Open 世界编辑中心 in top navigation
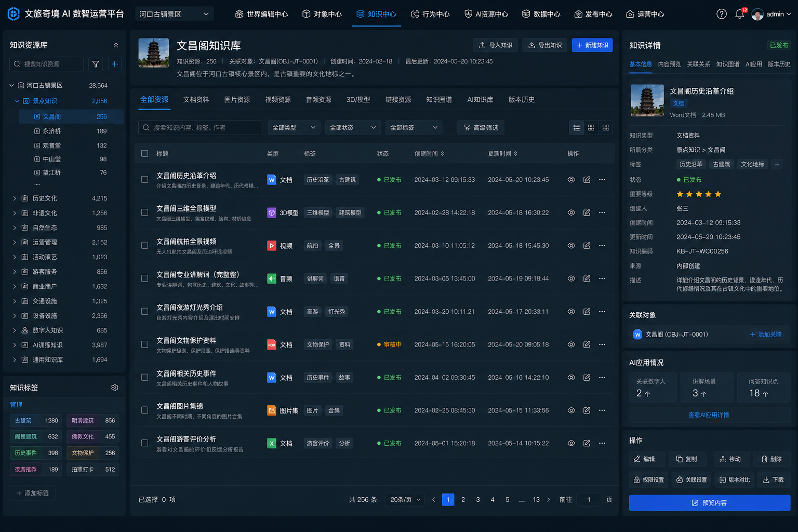Image resolution: width=798 pixels, height=532 pixels. coord(261,14)
